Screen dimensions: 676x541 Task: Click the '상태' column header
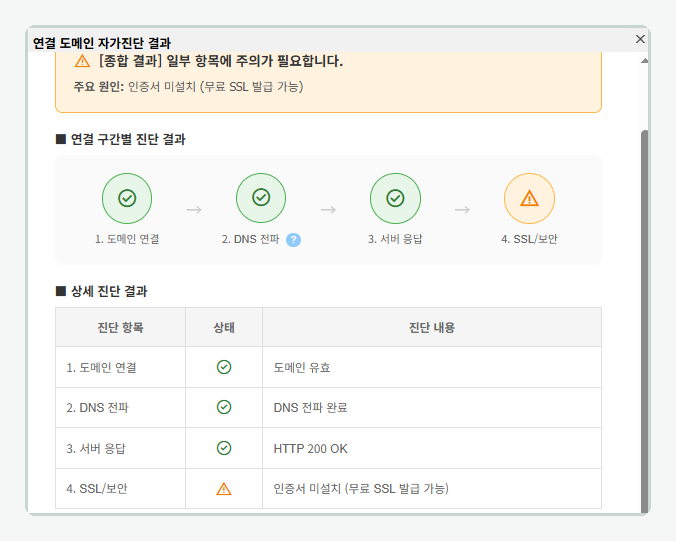click(224, 328)
